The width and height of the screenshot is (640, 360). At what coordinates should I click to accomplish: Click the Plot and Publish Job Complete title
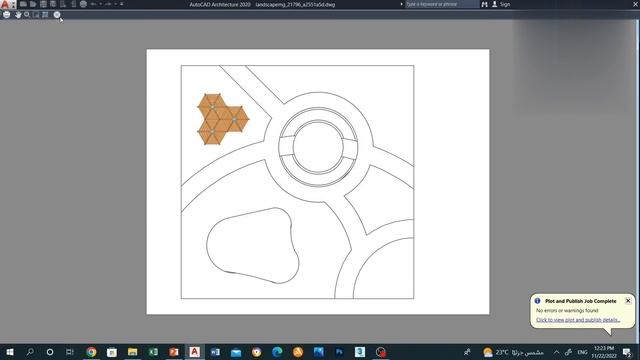tap(580, 301)
